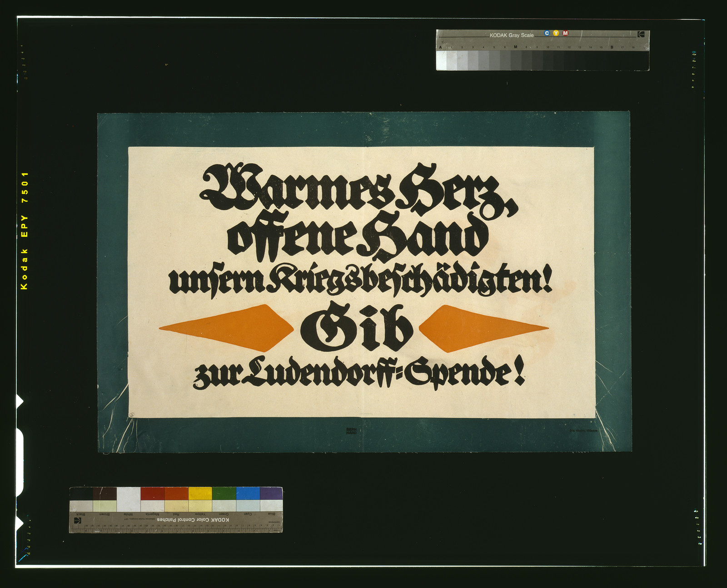Select the green color patch
Screen dimensions: 727x588
point(224,494)
